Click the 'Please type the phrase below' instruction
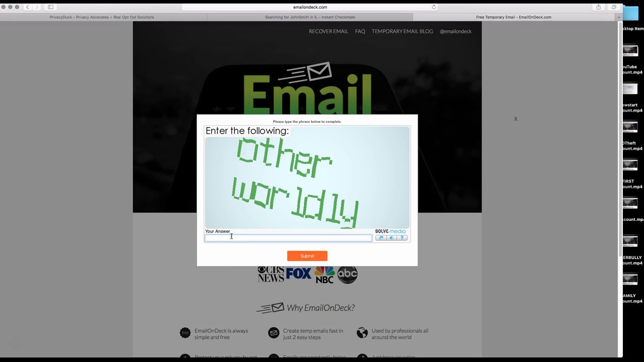The height and width of the screenshot is (362, 644). (x=307, y=122)
